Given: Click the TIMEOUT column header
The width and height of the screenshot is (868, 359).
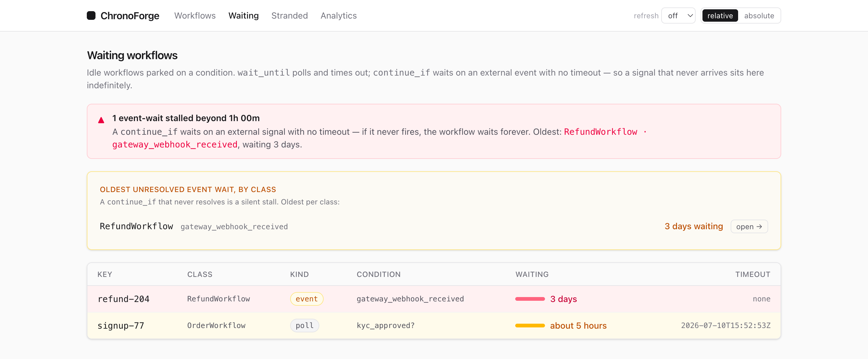Looking at the screenshot, I should point(752,274).
